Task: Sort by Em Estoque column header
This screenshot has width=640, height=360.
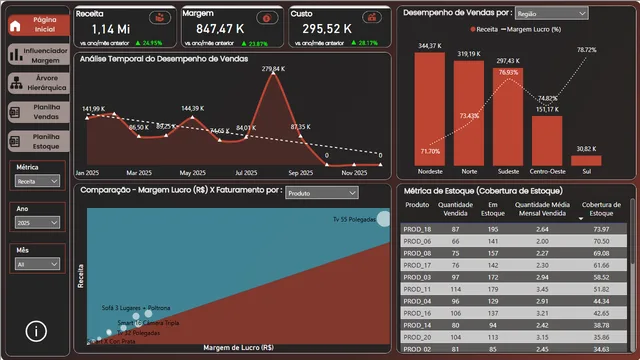Action: (x=493, y=209)
